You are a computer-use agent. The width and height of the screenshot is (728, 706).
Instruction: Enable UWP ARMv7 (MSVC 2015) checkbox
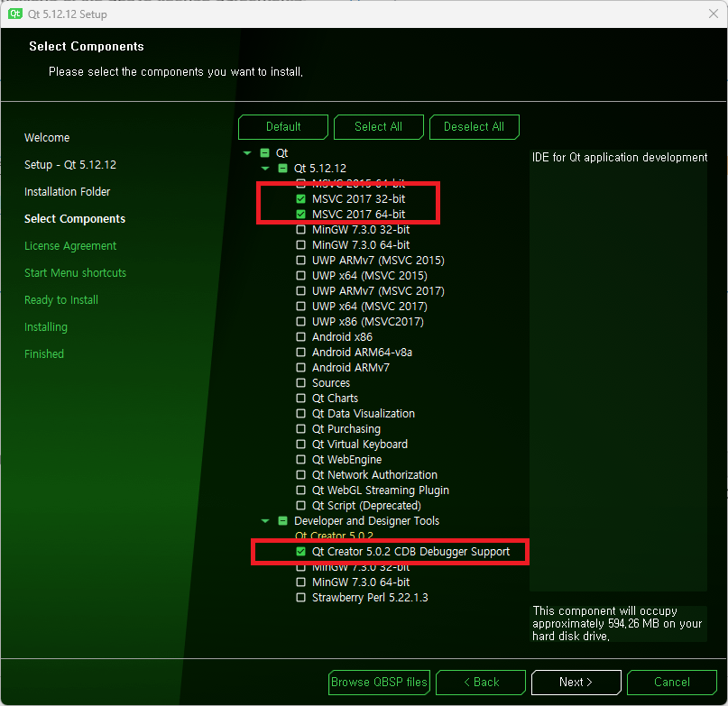pyautogui.click(x=301, y=260)
